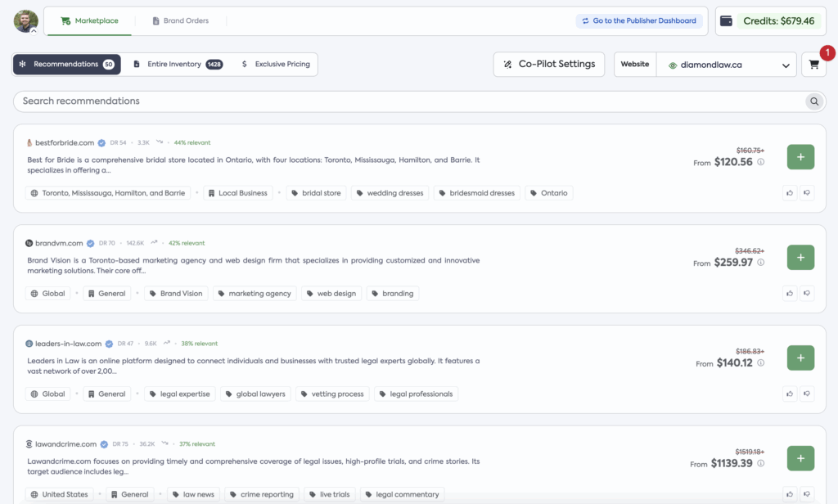The height and width of the screenshot is (504, 838).
Task: Click price info icon for brandvm.com
Action: click(x=760, y=263)
